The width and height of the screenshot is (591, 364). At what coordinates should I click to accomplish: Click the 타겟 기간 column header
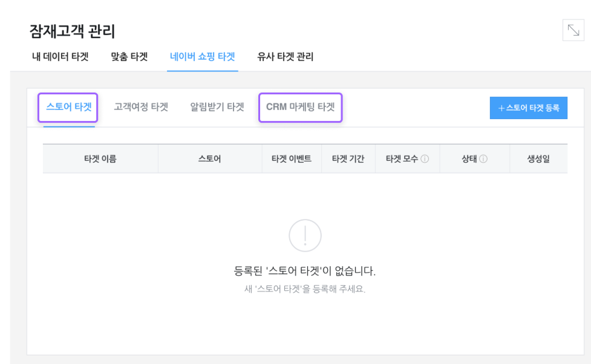[348, 159]
